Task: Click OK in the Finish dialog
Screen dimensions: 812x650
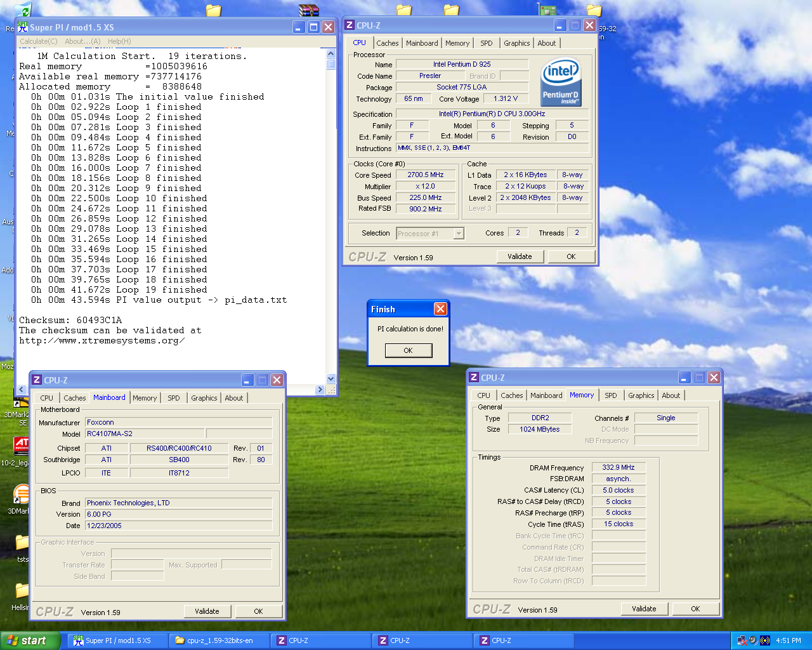Action: 409,350
